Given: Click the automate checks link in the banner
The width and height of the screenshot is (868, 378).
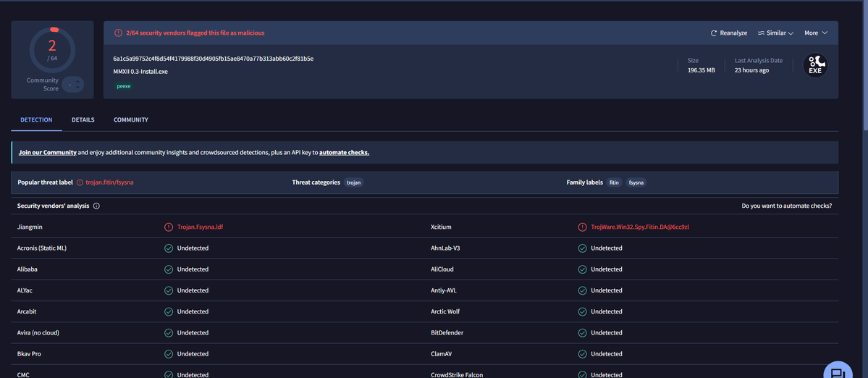Looking at the screenshot, I should point(345,152).
